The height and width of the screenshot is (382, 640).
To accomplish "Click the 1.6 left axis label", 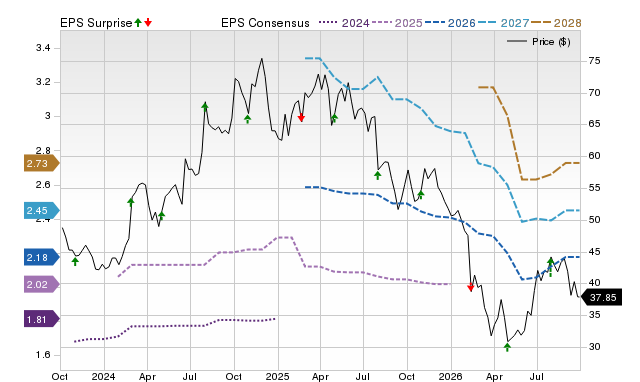I will 43,355.
